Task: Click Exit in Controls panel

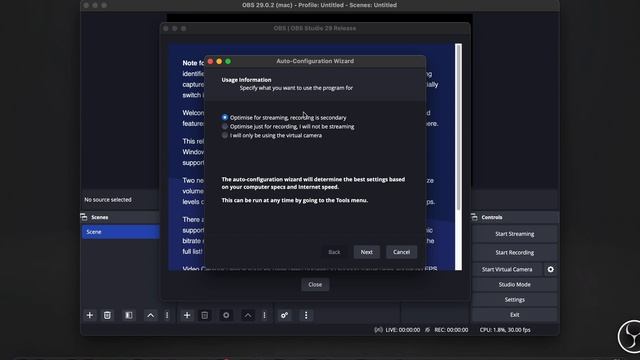Action: pyautogui.click(x=515, y=315)
